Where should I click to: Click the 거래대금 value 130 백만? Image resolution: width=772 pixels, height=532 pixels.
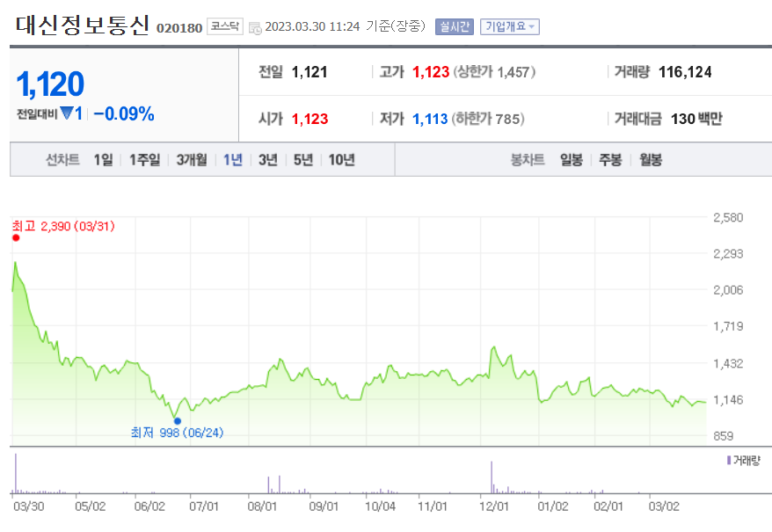(x=696, y=119)
